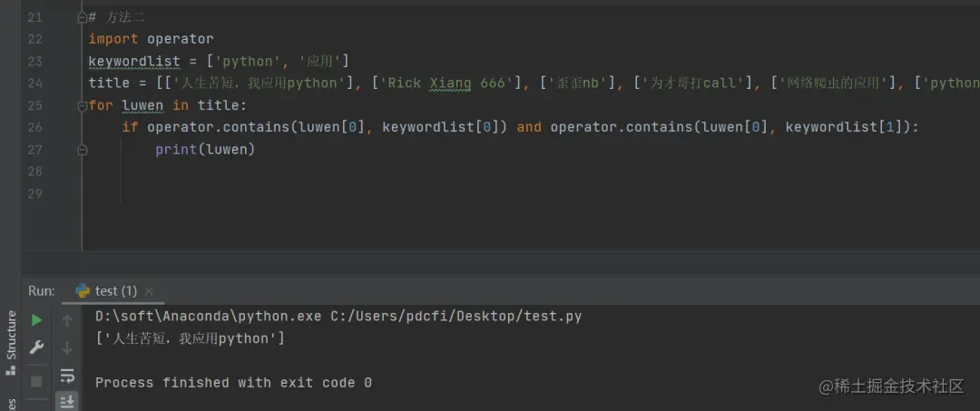Click 'for luwen in title:' line

tap(168, 105)
